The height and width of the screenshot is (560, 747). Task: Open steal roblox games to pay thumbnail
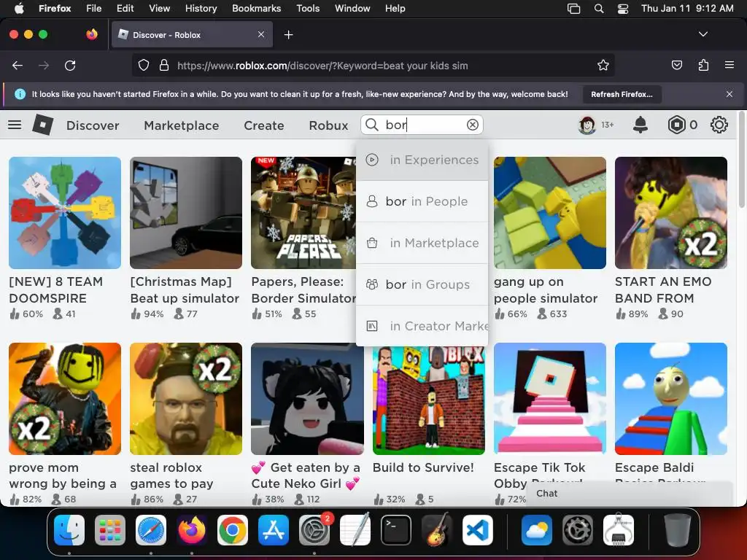[x=186, y=399]
